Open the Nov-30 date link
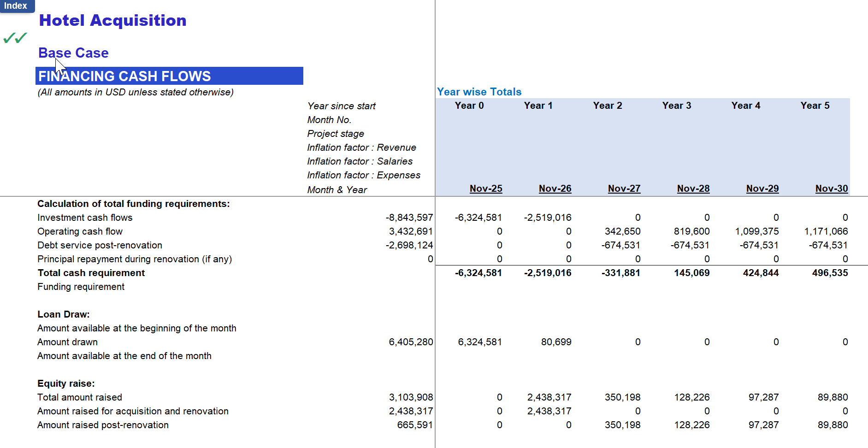 (832, 189)
